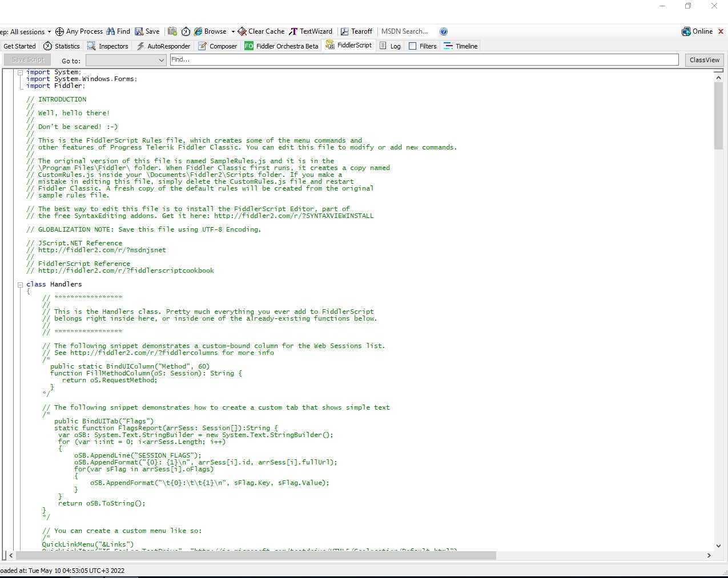The image size is (728, 578).
Task: Expand the Browse dropdown arrow
Action: point(232,32)
